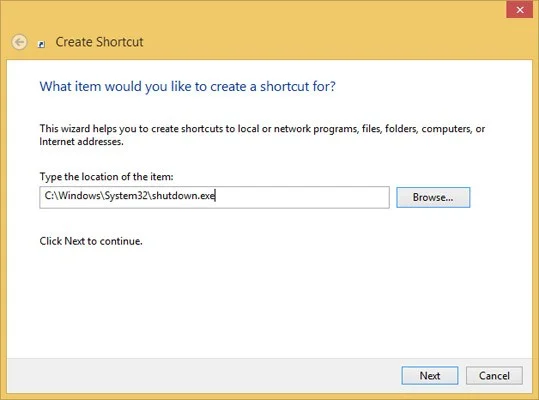The height and width of the screenshot is (400, 539).
Task: Click the empty space right of the path text
Action: point(302,197)
